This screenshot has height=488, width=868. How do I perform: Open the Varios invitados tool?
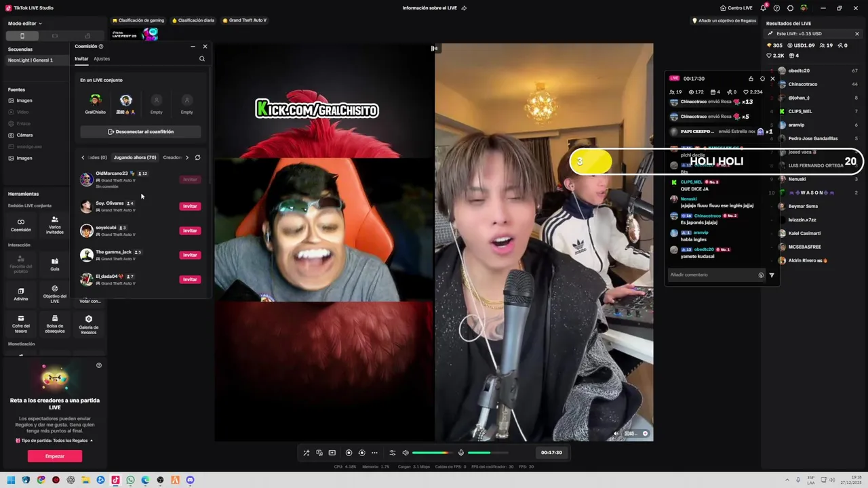54,225
